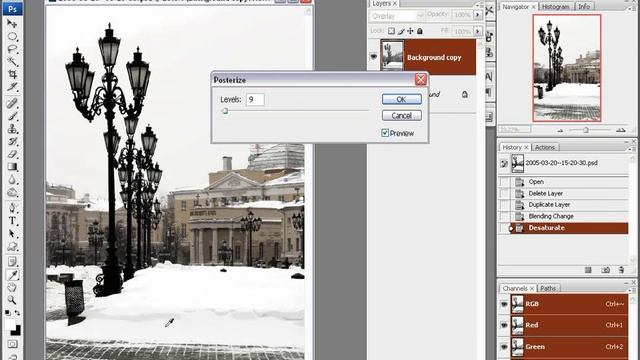Screen dimensions: 640x360
Task: Select the Dodge tool
Action: [12, 192]
